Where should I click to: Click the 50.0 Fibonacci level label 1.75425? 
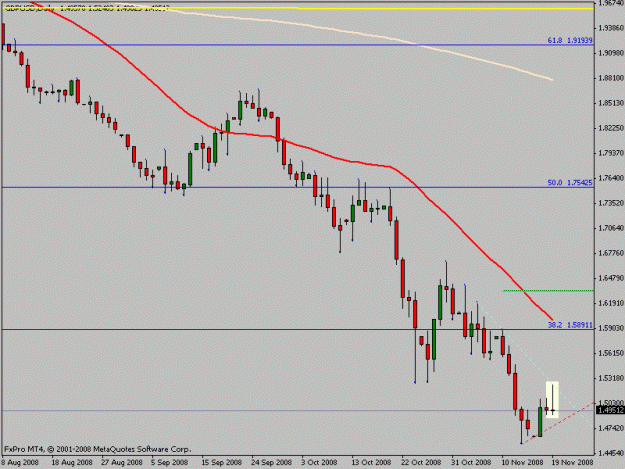[570, 183]
